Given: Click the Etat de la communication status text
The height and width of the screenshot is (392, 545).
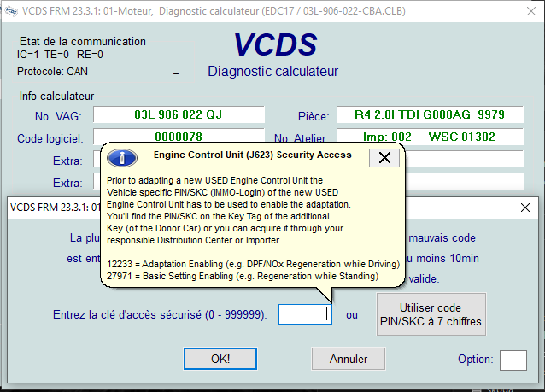Looking at the screenshot, I should click(81, 42).
